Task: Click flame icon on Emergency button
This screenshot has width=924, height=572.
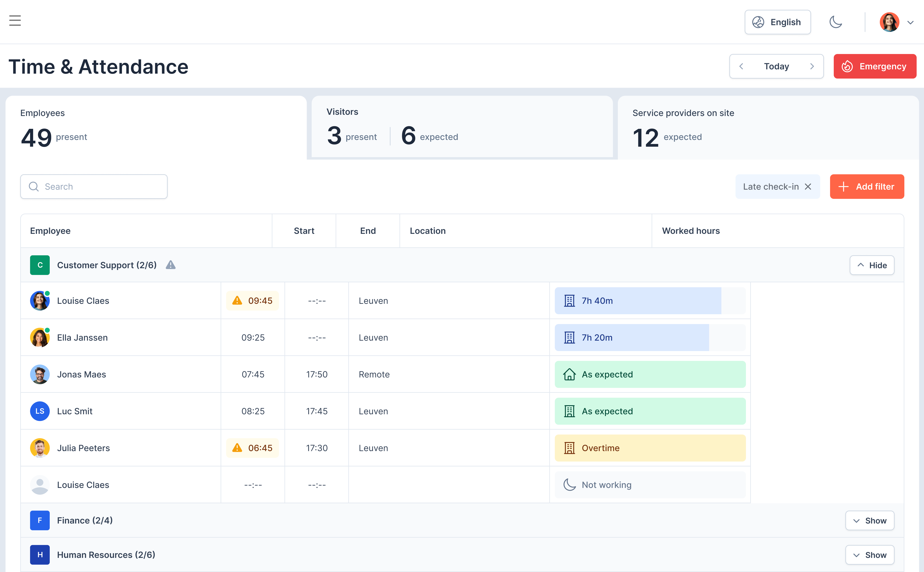Action: (x=847, y=66)
